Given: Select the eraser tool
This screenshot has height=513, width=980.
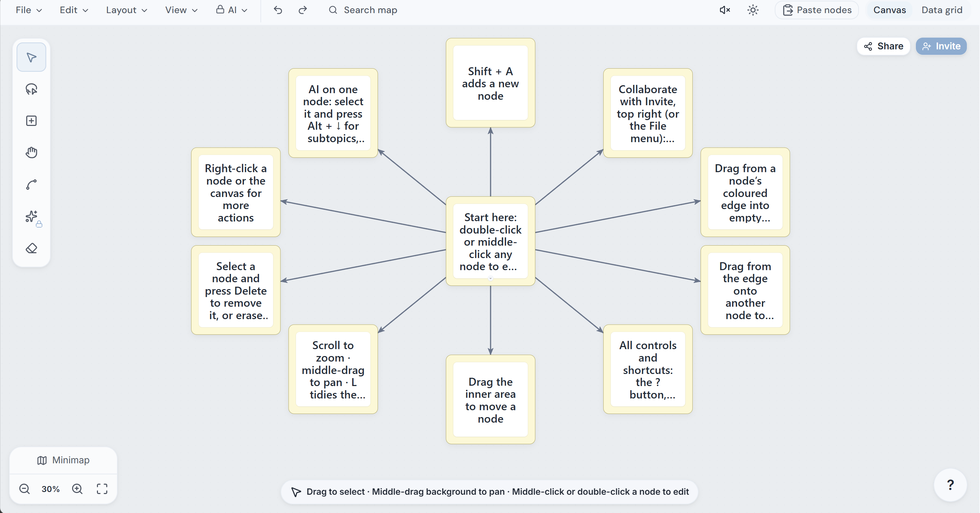Looking at the screenshot, I should (x=31, y=248).
